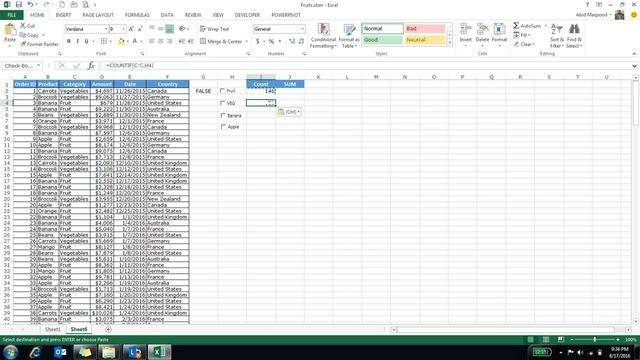This screenshot has height=360, width=640.
Task: Apply Italic formatting
Action: 78,41
